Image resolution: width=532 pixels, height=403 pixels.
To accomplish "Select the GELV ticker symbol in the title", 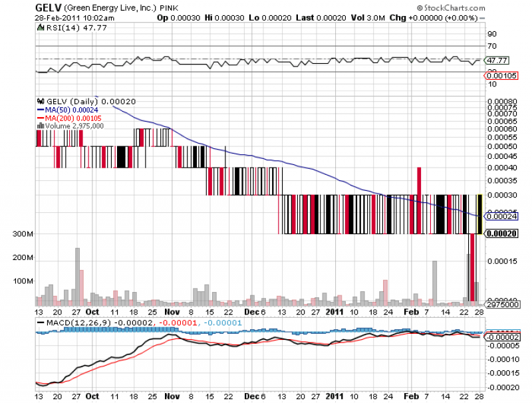I will (48, 7).
